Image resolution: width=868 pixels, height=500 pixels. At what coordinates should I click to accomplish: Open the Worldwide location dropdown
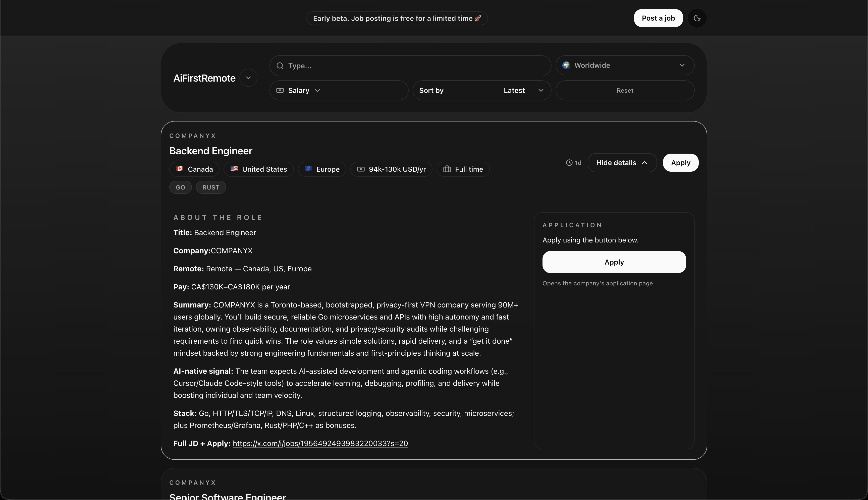pos(624,65)
